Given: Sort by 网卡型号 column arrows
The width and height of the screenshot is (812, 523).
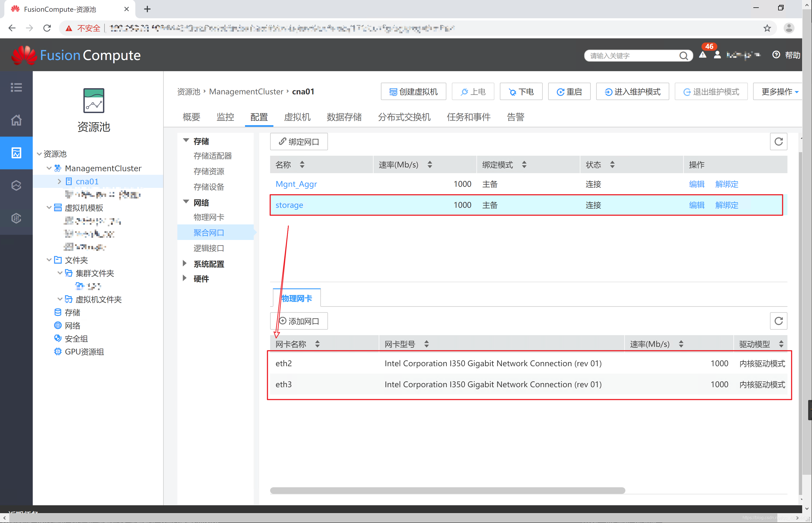Looking at the screenshot, I should [426, 344].
